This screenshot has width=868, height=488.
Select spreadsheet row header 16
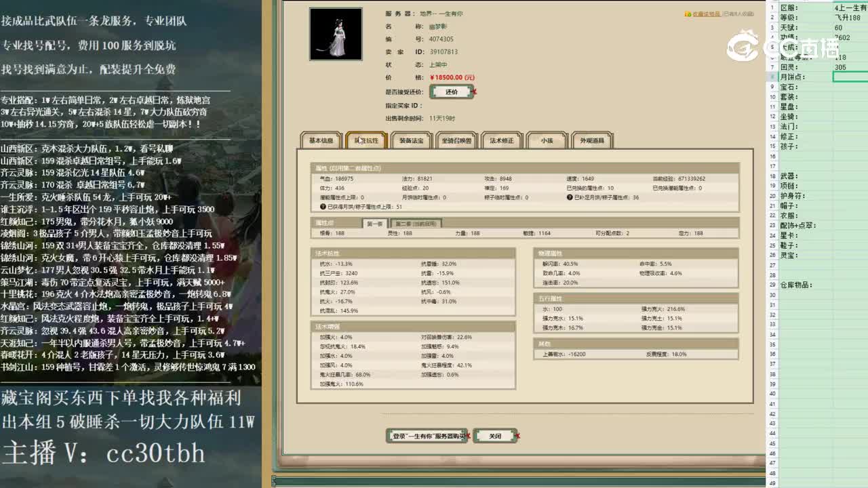pos(772,156)
